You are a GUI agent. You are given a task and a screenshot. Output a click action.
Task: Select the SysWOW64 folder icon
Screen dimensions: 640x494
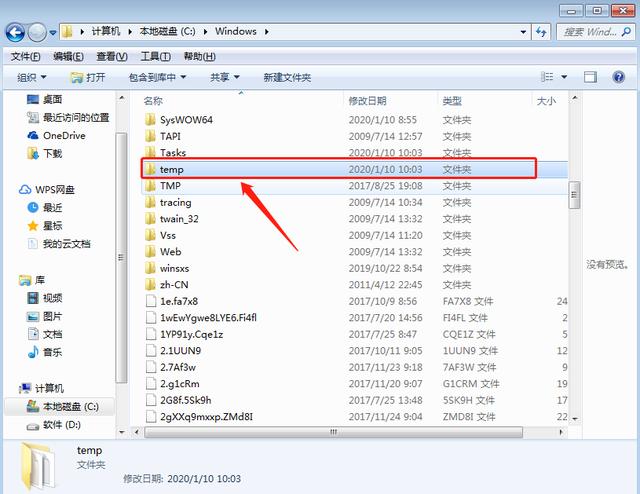pyautogui.click(x=150, y=120)
